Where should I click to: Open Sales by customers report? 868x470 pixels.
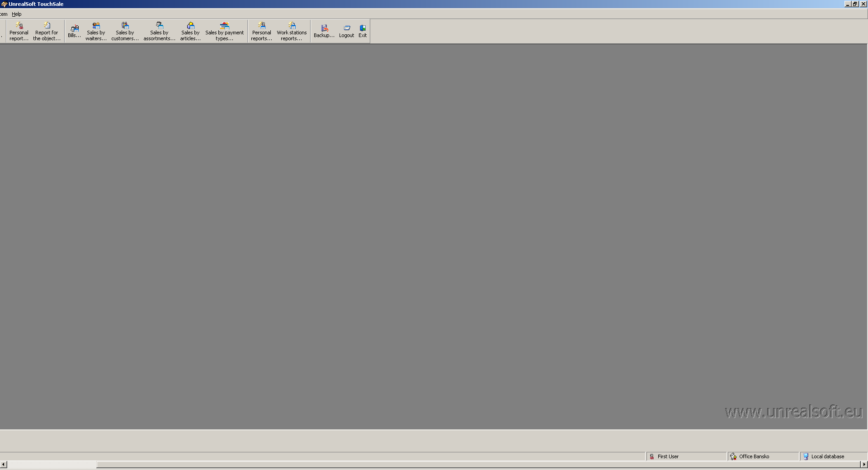click(125, 31)
